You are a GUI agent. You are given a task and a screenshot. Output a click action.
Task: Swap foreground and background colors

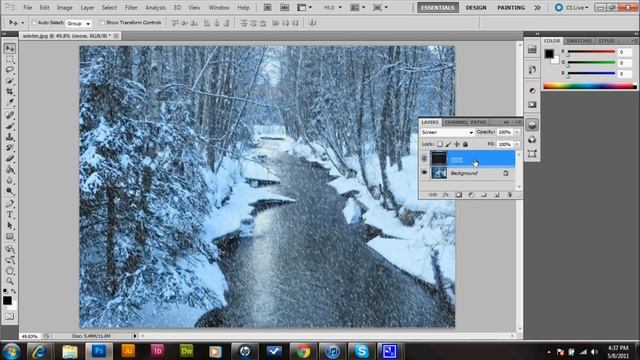click(13, 291)
